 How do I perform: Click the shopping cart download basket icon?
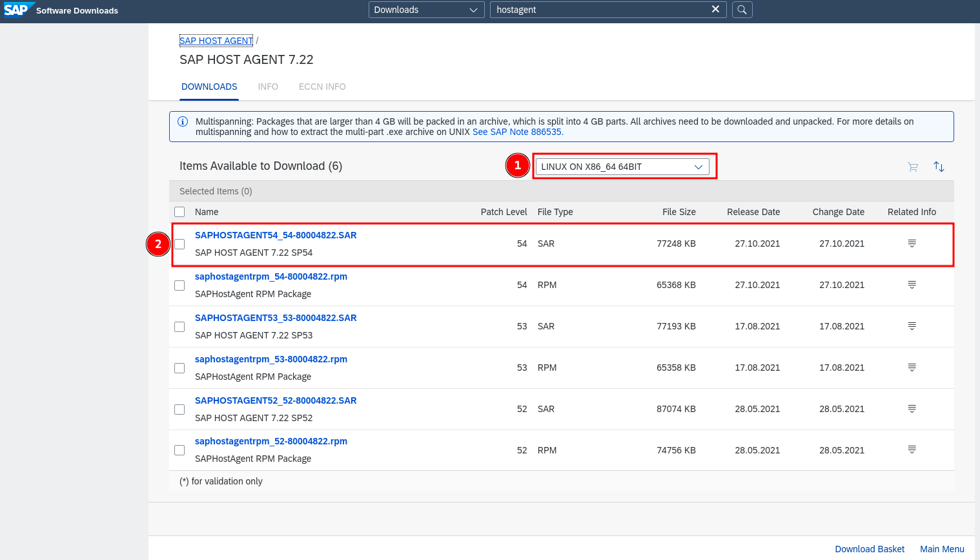coord(912,167)
